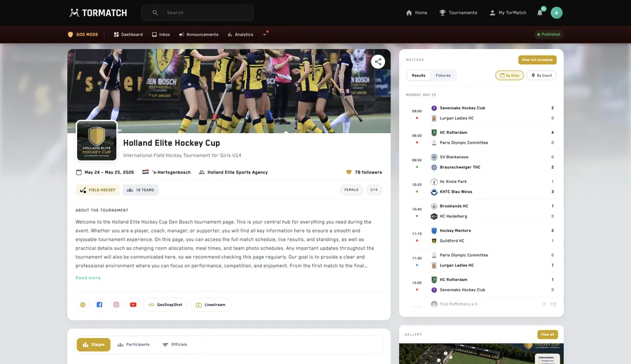Open the My TorMatch menu
The image size is (631, 364).
click(508, 13)
